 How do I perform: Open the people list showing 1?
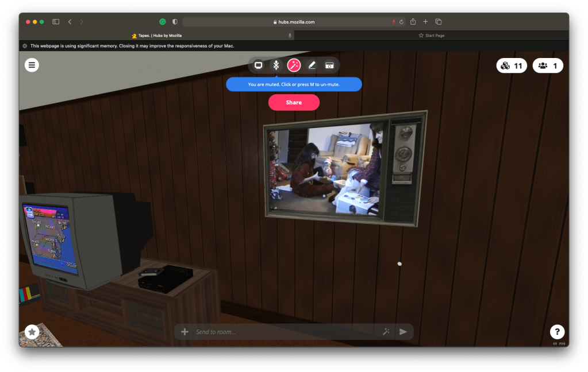[547, 66]
